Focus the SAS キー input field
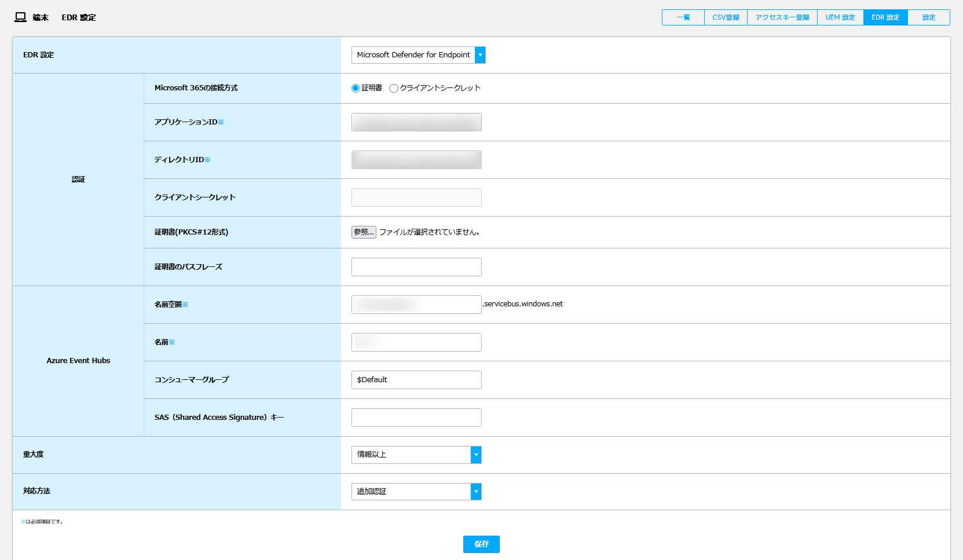963x560 pixels. [416, 418]
